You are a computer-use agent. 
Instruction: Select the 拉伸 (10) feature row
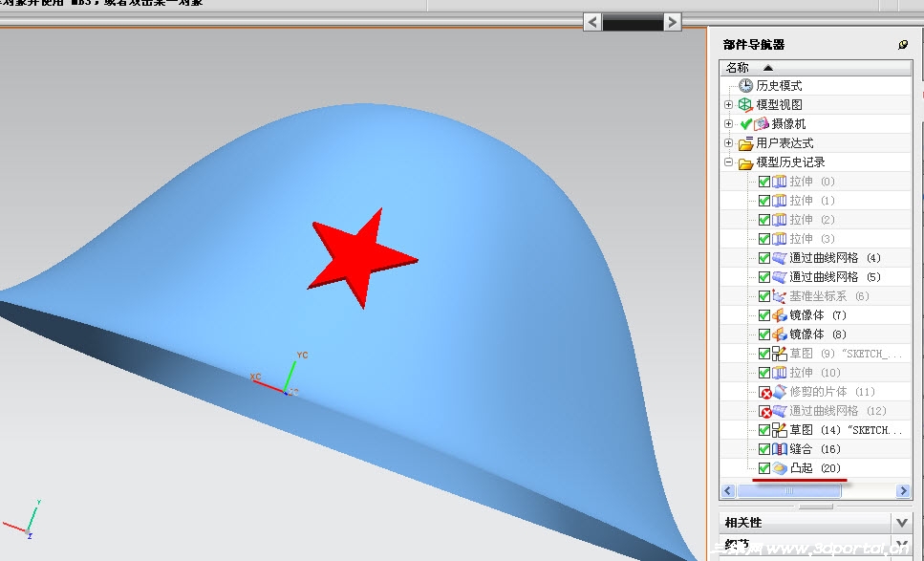coord(816,373)
